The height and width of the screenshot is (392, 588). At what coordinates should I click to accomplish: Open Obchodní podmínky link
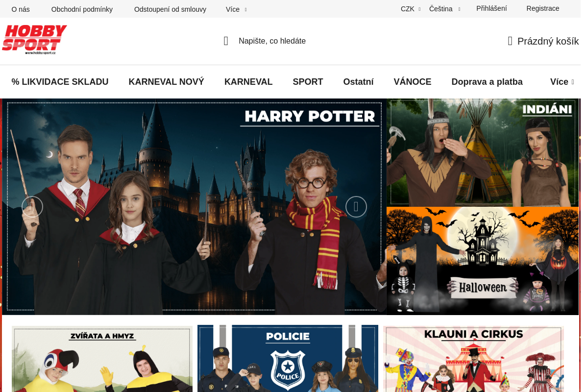point(82,9)
